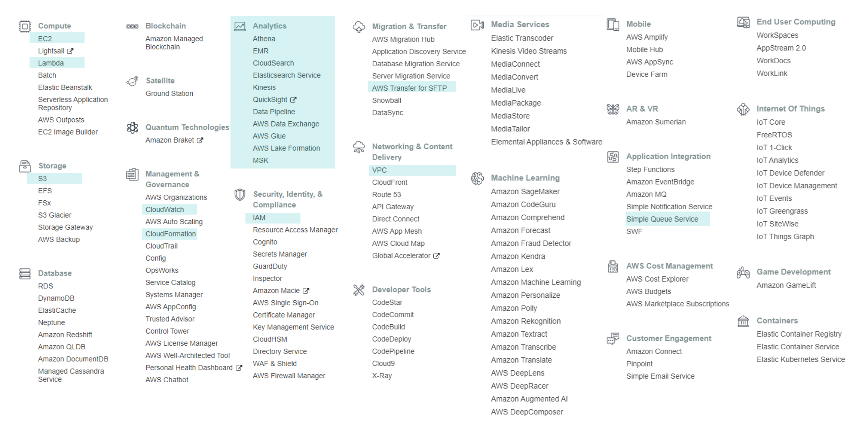Click the Internet Of Things icon
This screenshot has width=868, height=425.
pos(743,109)
